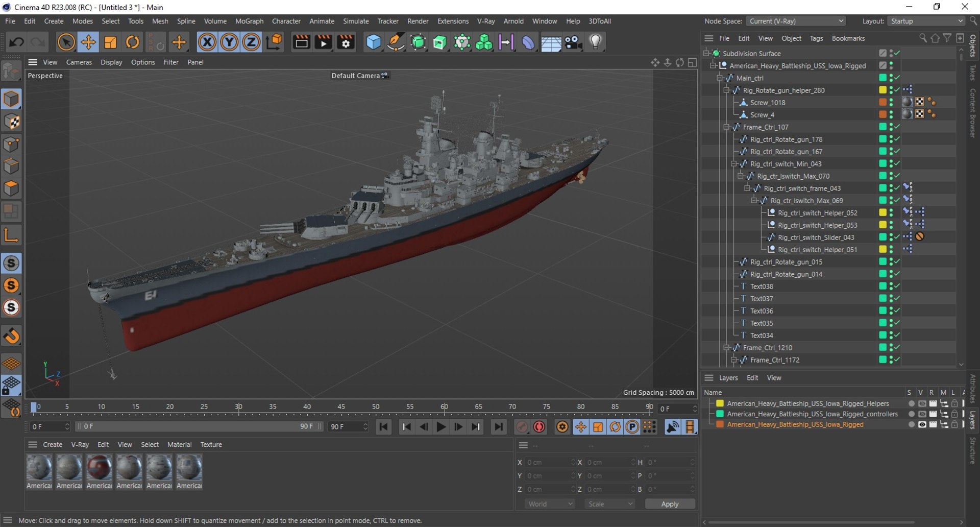Select the Live Selection tool
The image size is (980, 527).
66,42
